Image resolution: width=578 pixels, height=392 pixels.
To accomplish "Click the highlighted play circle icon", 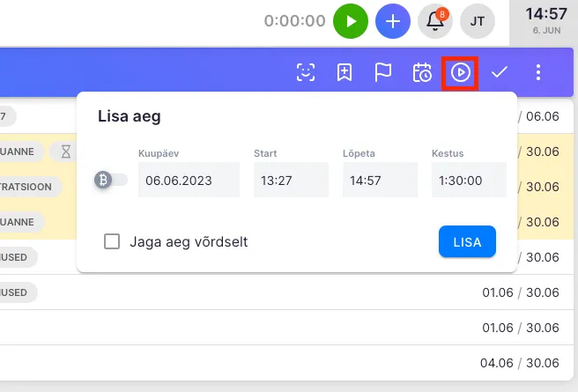I will pyautogui.click(x=461, y=72).
